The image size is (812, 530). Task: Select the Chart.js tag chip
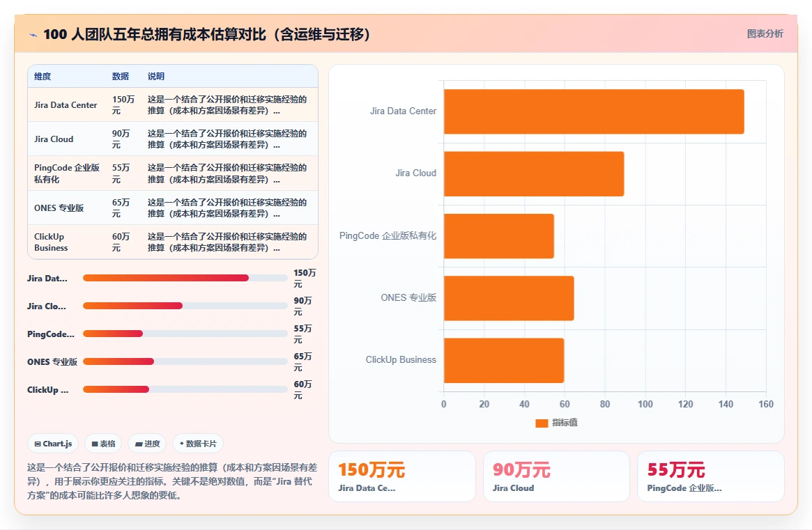click(x=53, y=444)
